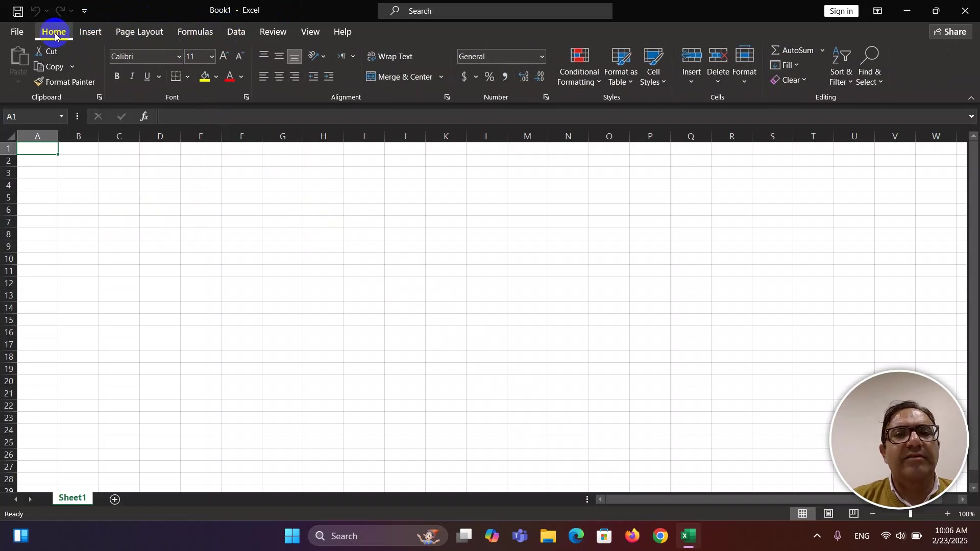Toggle Wrap Text on
This screenshot has height=551, width=980.
[390, 56]
